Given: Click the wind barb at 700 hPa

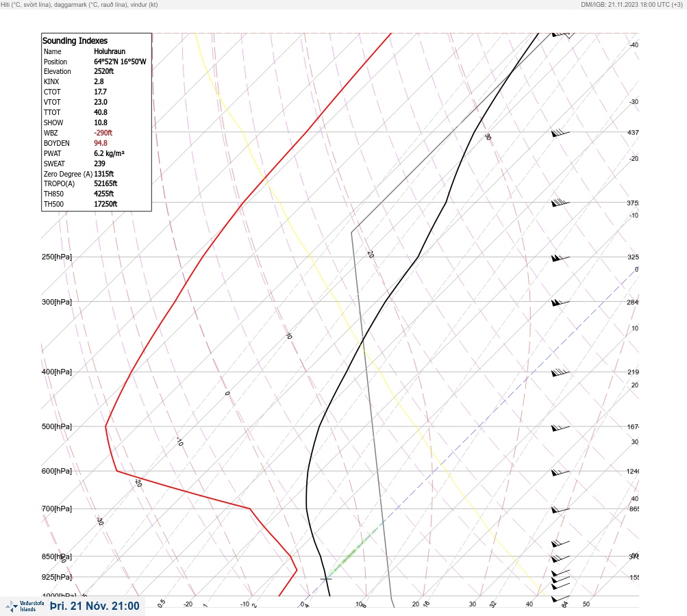Looking at the screenshot, I should [x=560, y=510].
